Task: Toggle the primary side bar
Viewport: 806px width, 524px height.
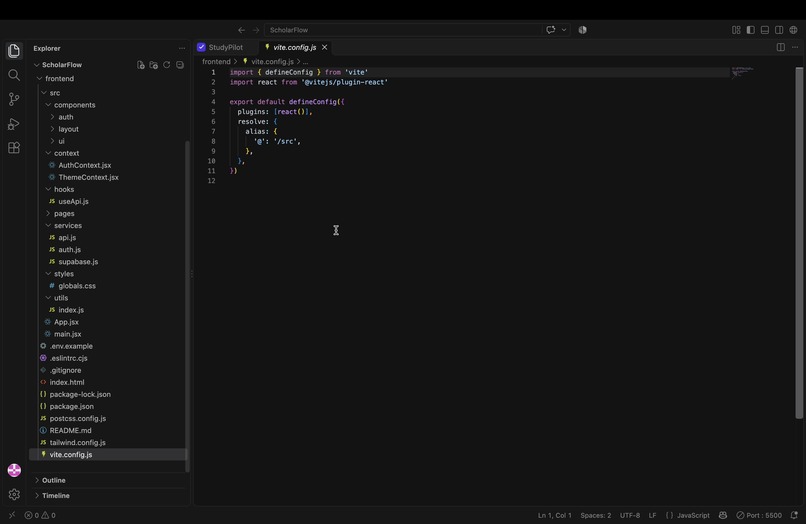Action: pos(750,30)
